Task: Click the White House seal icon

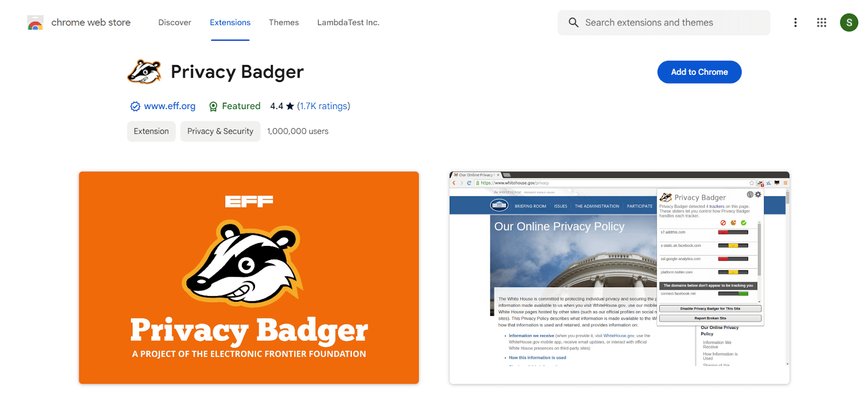Action: (499, 205)
